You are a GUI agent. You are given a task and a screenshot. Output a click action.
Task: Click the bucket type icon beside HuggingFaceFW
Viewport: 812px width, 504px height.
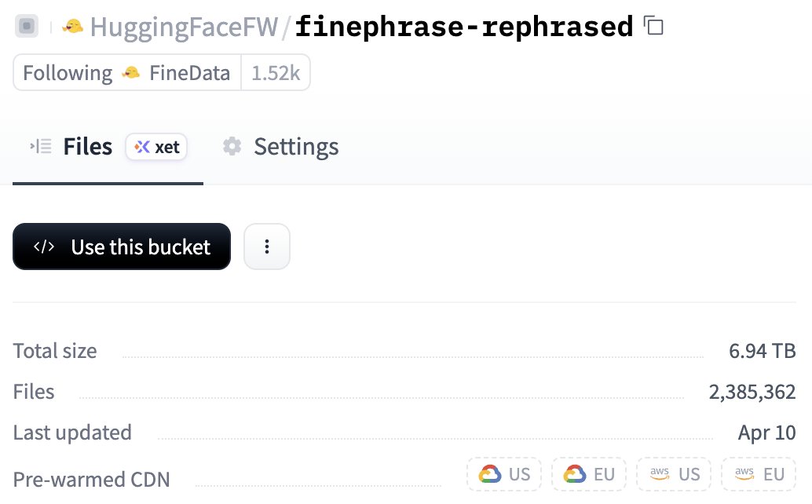[27, 27]
